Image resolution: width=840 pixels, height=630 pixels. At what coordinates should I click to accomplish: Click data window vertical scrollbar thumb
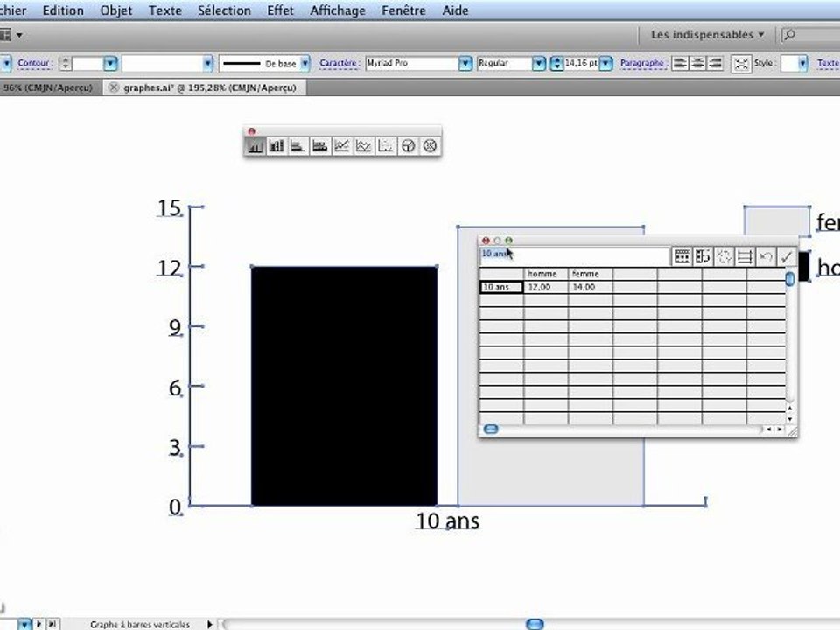point(790,278)
